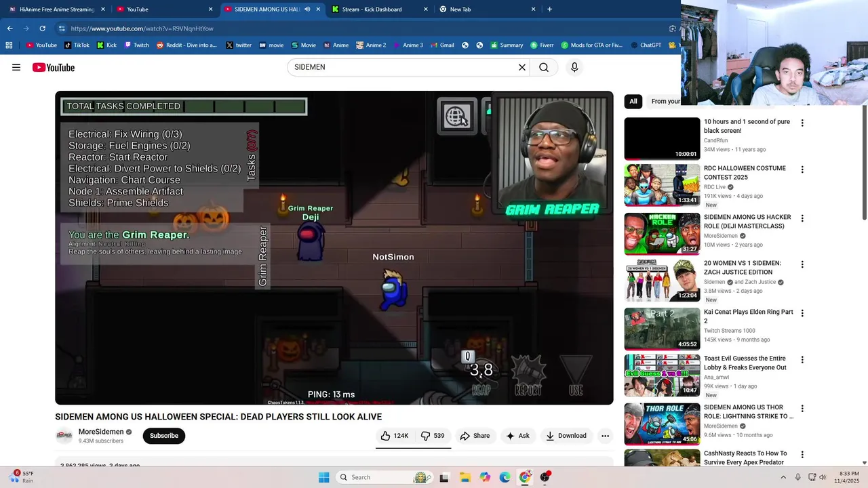The image size is (868, 488).
Task: Close the HiAnime tab
Action: [x=103, y=9]
